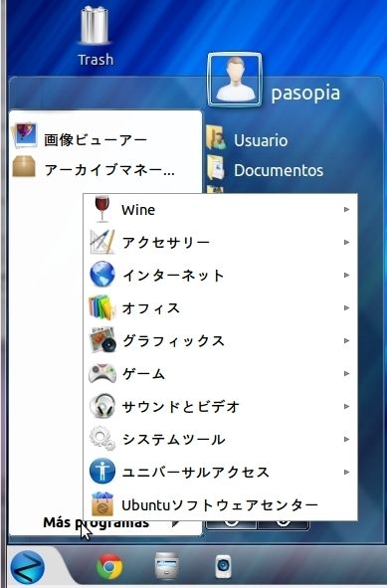Click the Wine glass icon
Viewport: 387px width, 588px height.
pos(102,209)
